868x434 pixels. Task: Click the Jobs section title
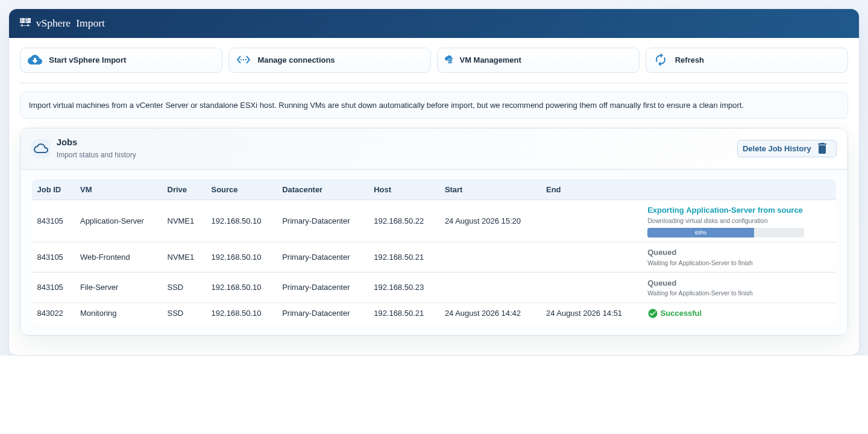click(x=67, y=142)
